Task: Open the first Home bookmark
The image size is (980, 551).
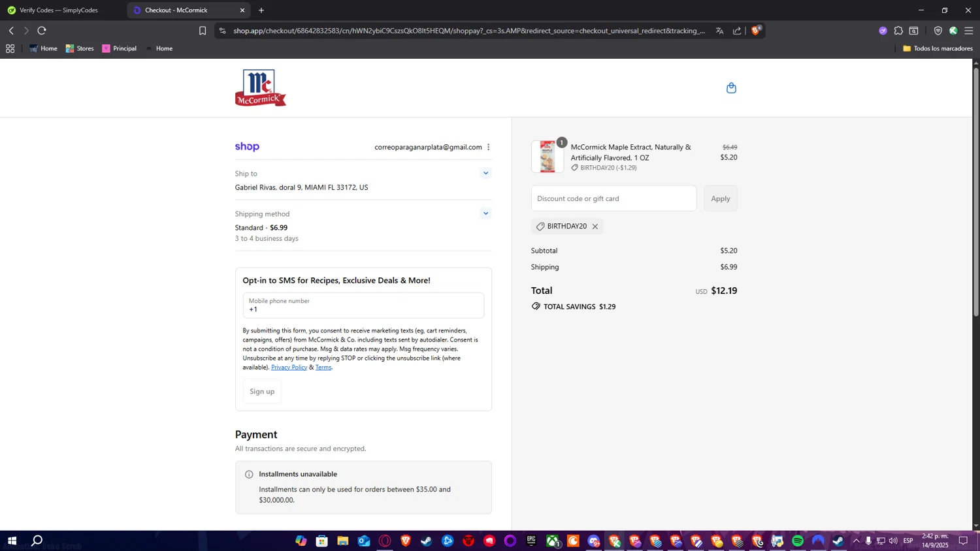Action: (43, 48)
